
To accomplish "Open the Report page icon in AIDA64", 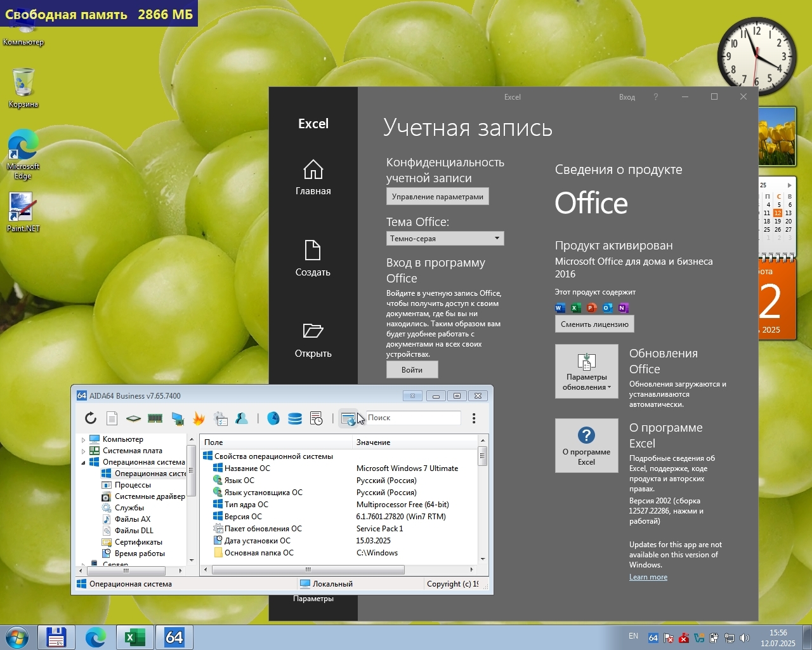I will [x=112, y=418].
